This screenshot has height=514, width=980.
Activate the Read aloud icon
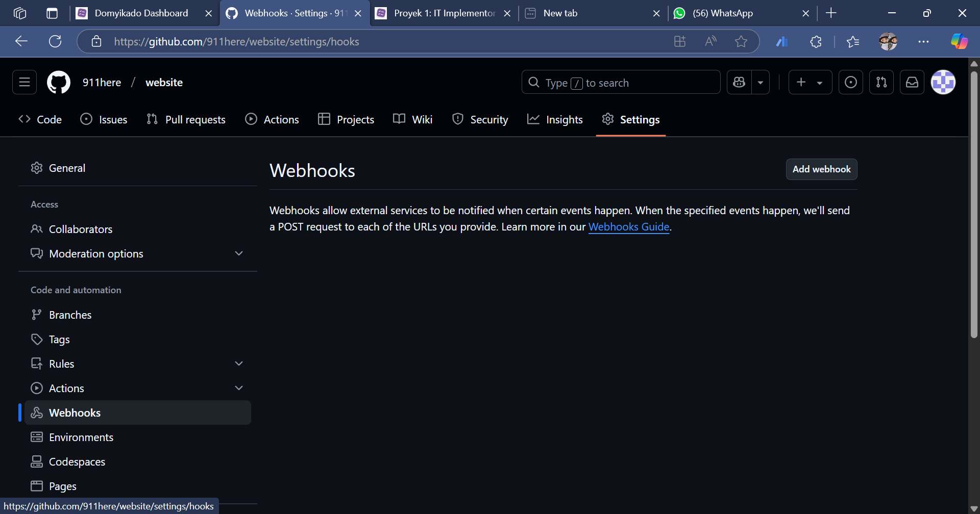click(710, 41)
